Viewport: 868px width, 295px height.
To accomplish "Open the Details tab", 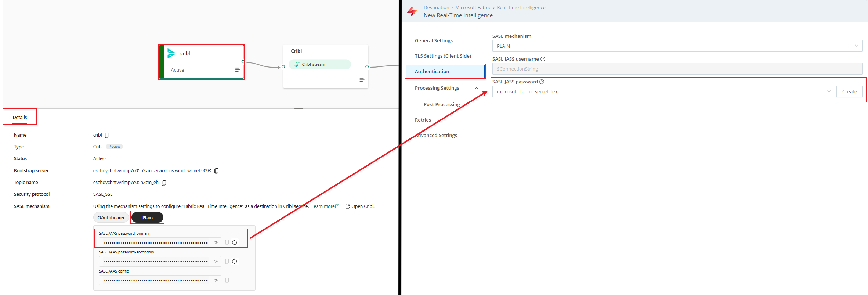I will [20, 117].
